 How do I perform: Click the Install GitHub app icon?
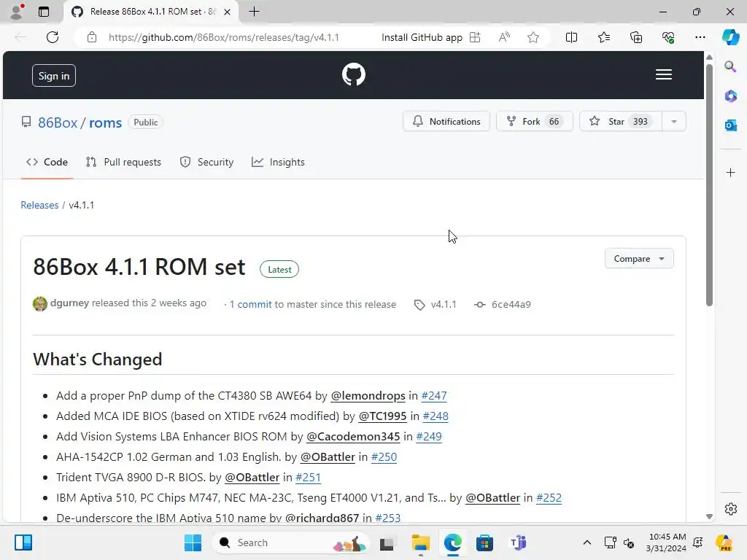(x=475, y=37)
